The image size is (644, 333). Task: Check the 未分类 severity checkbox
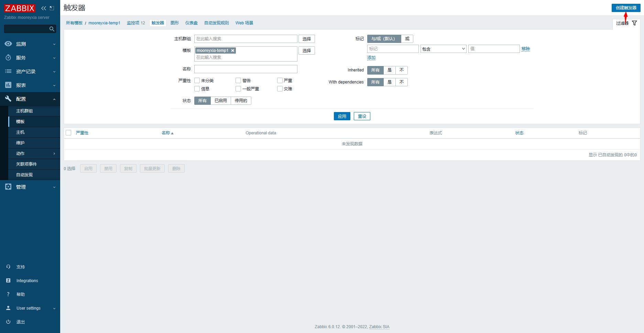tap(197, 80)
